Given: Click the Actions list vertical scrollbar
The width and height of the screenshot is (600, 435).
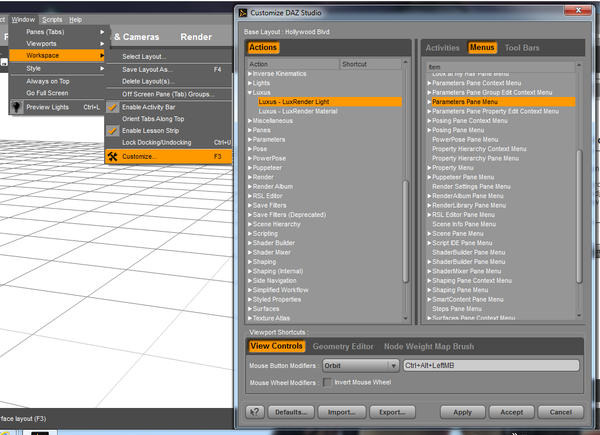Looking at the screenshot, I should [x=406, y=231].
